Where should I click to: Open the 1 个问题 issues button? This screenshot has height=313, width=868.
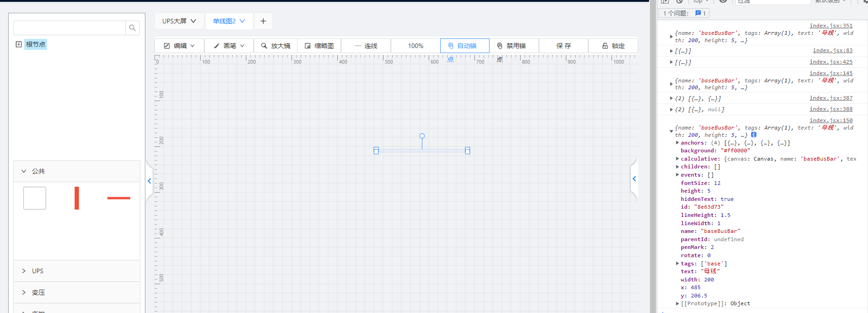tap(684, 13)
